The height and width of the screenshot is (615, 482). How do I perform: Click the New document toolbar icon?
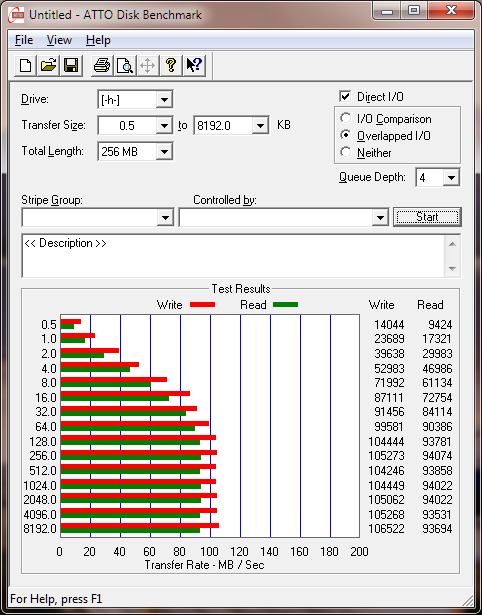25,65
